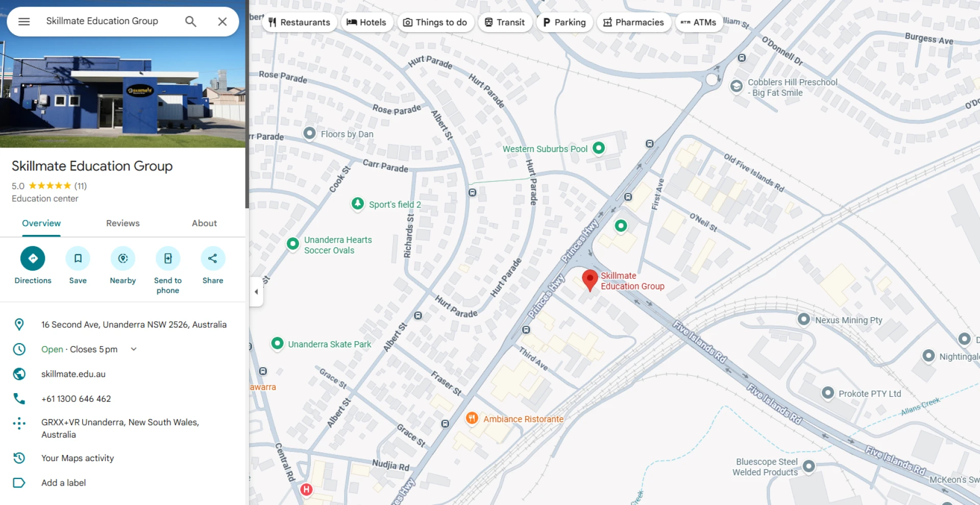Clear the Skillmate Education Group search
This screenshot has height=505, width=980.
[x=222, y=21]
